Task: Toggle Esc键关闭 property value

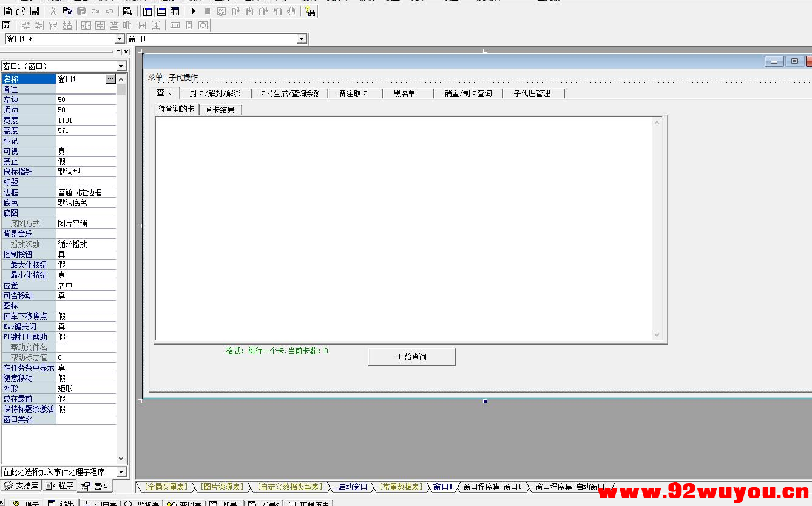Action: tap(85, 326)
